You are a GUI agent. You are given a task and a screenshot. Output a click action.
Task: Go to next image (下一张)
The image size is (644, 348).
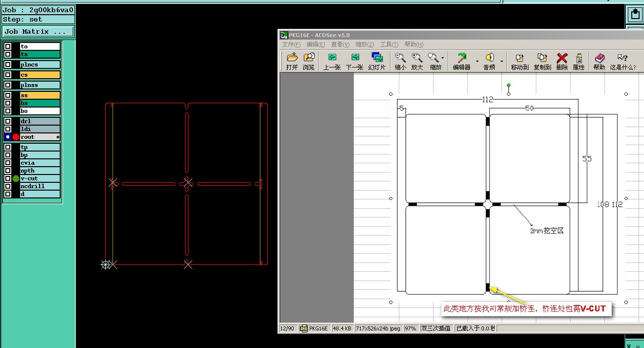(354, 61)
